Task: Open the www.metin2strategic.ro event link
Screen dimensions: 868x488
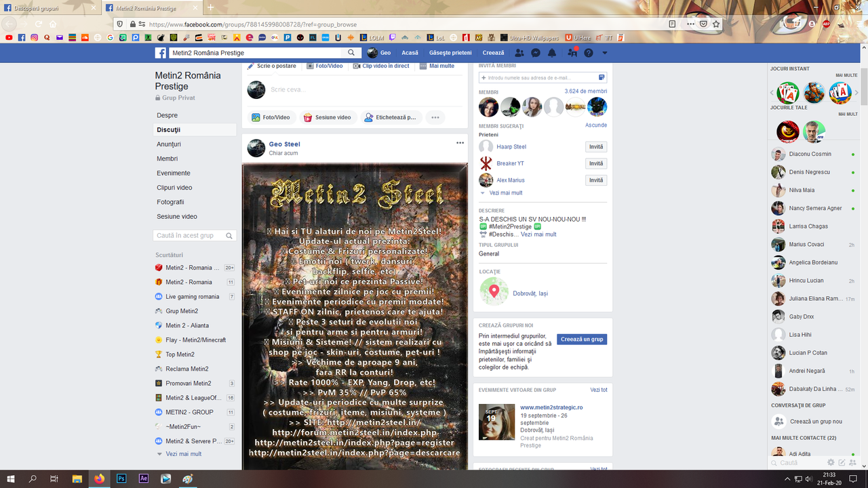Action: click(551, 407)
